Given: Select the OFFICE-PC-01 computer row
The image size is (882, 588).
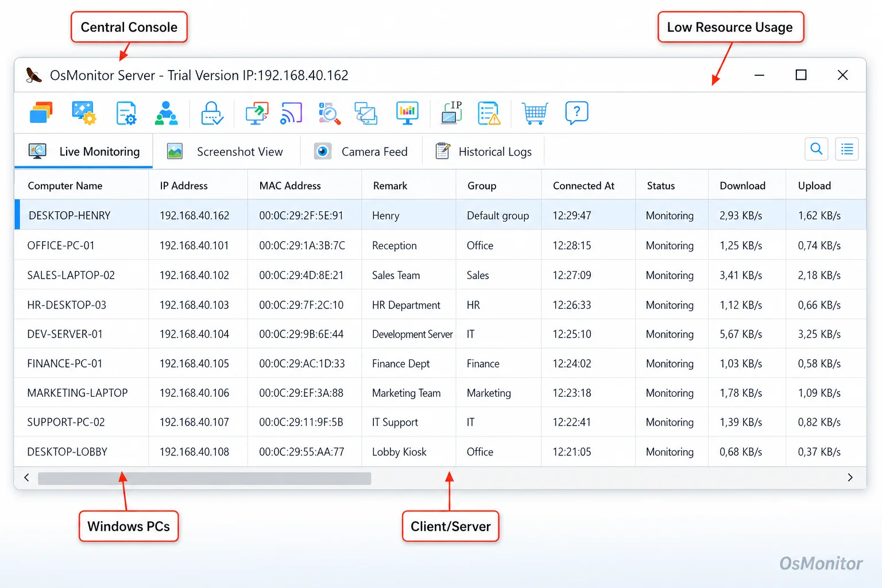Looking at the screenshot, I should coord(440,245).
